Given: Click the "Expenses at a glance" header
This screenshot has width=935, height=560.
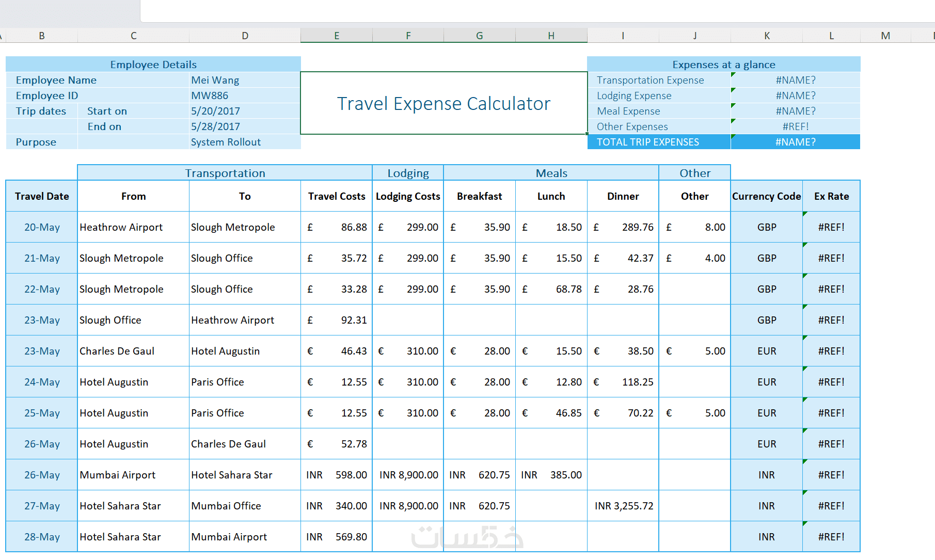Looking at the screenshot, I should click(x=724, y=65).
